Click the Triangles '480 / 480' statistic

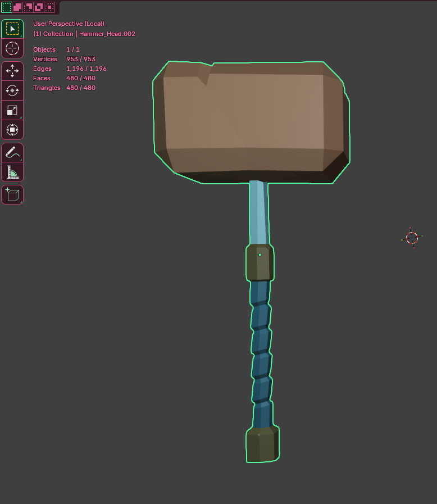pyautogui.click(x=81, y=88)
